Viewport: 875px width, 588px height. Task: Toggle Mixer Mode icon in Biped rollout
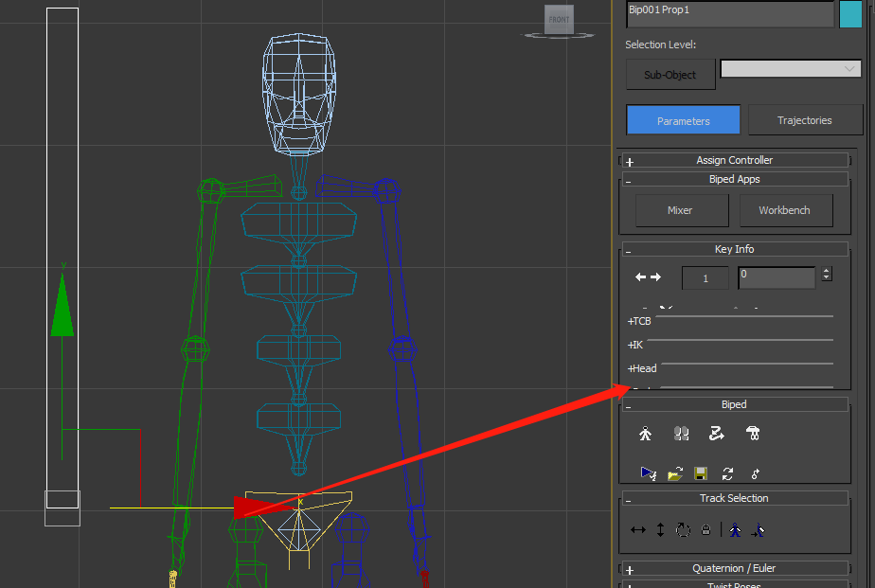click(753, 434)
